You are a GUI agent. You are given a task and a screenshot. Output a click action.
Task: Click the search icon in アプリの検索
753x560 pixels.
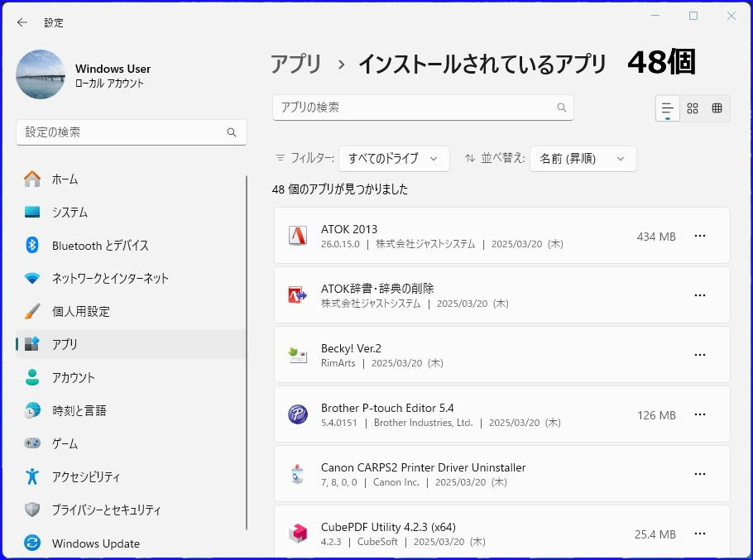(561, 108)
